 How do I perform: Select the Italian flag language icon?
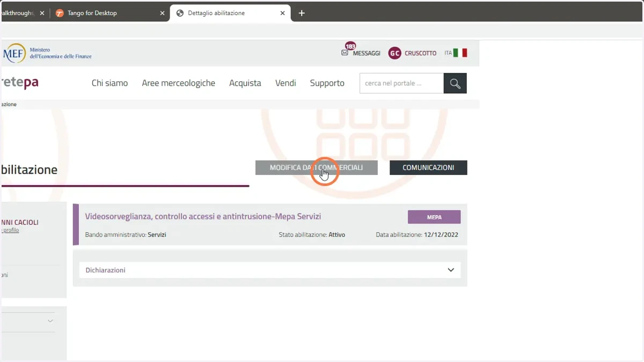coord(460,53)
